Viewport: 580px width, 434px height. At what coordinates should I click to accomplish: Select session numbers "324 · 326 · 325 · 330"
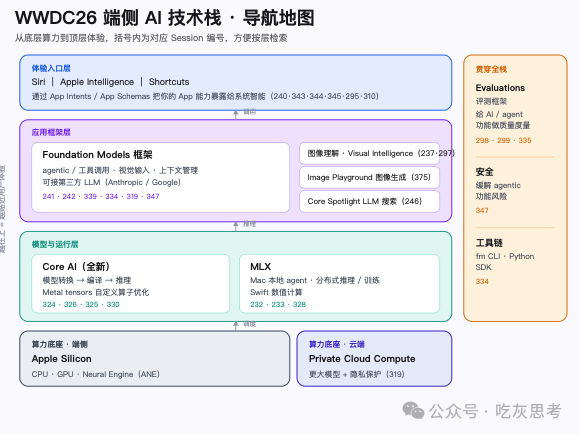coord(81,305)
